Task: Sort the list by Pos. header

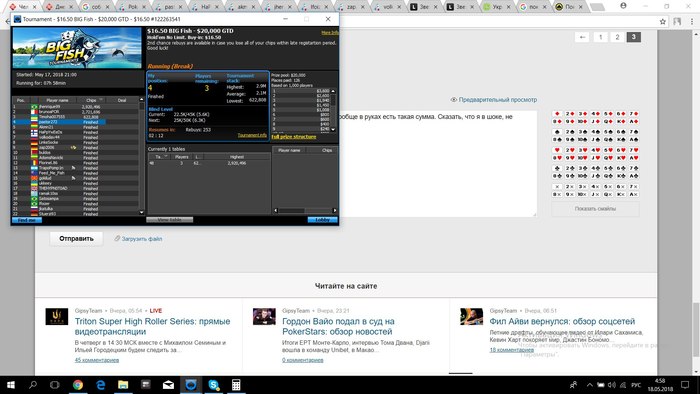Action: (x=21, y=100)
